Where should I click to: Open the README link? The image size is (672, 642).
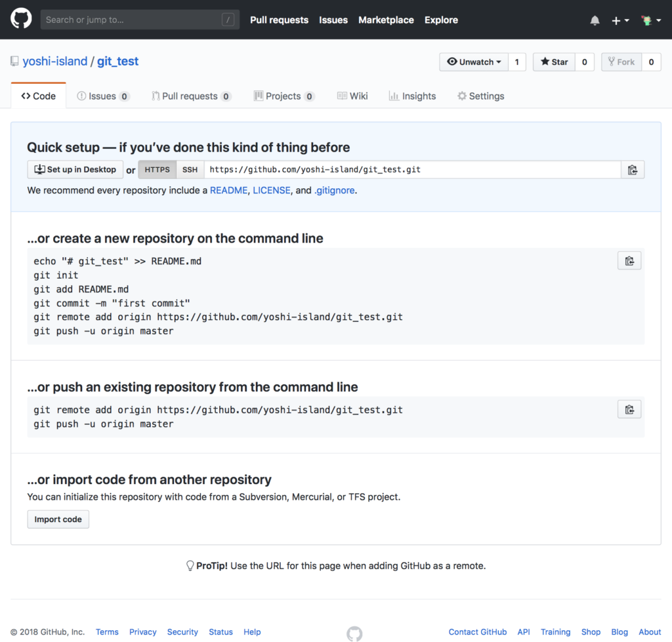228,190
